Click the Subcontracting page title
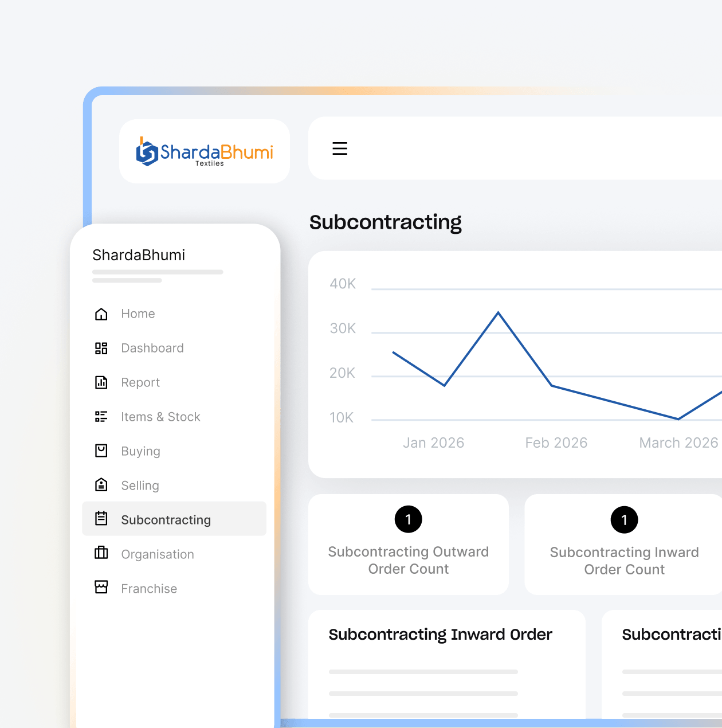This screenshot has width=722, height=728. tap(386, 222)
